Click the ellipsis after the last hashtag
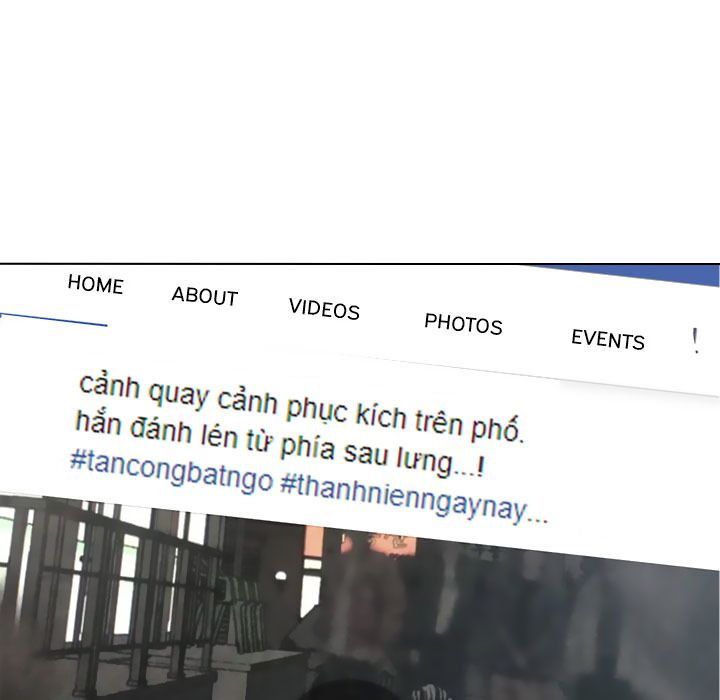720x700 pixels. [x=538, y=515]
